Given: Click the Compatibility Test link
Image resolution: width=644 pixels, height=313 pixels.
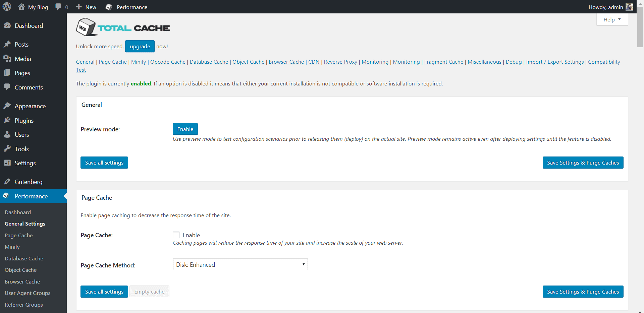Looking at the screenshot, I should tap(604, 62).
